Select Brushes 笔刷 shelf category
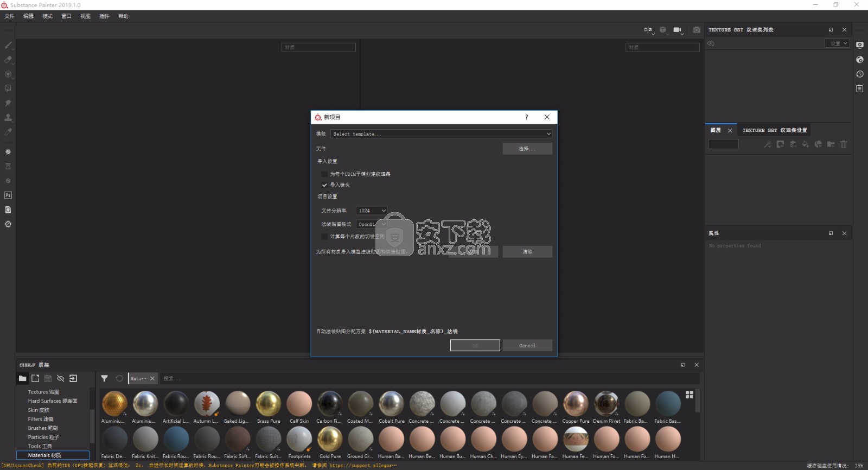Image resolution: width=868 pixels, height=470 pixels. pos(43,428)
